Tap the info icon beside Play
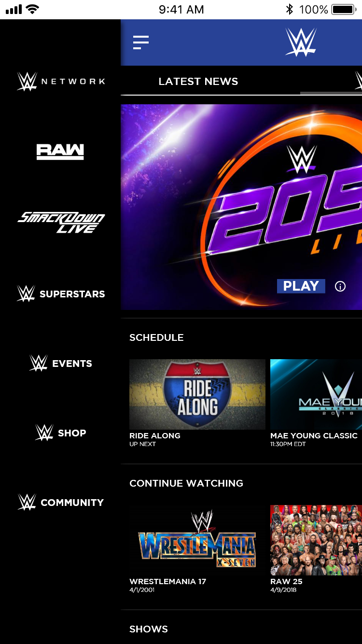 340,286
